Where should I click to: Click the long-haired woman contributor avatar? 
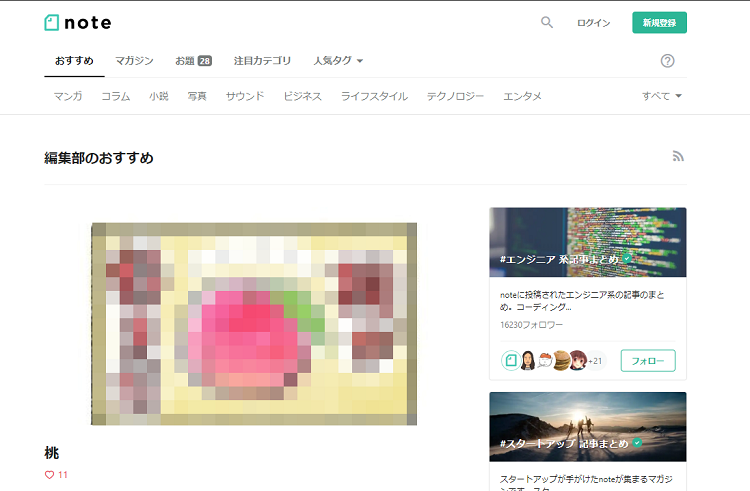point(528,360)
